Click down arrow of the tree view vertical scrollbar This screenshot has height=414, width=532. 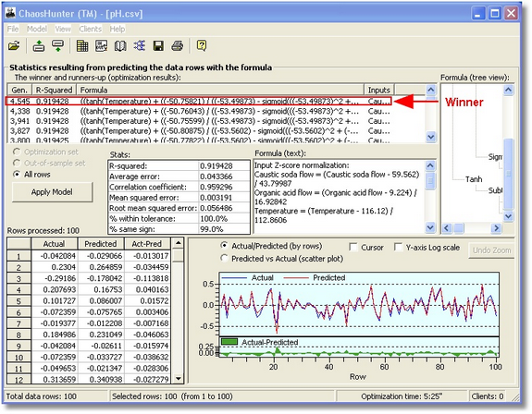pyautogui.click(x=508, y=216)
